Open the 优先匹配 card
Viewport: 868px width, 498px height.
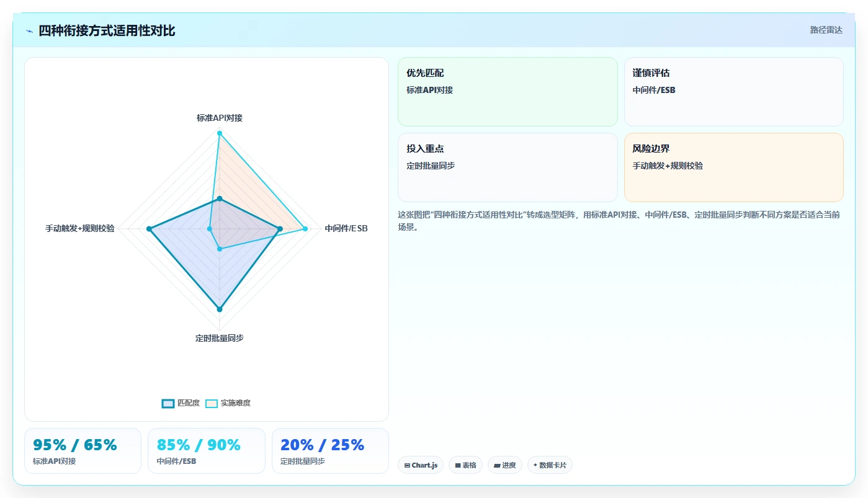tap(508, 92)
